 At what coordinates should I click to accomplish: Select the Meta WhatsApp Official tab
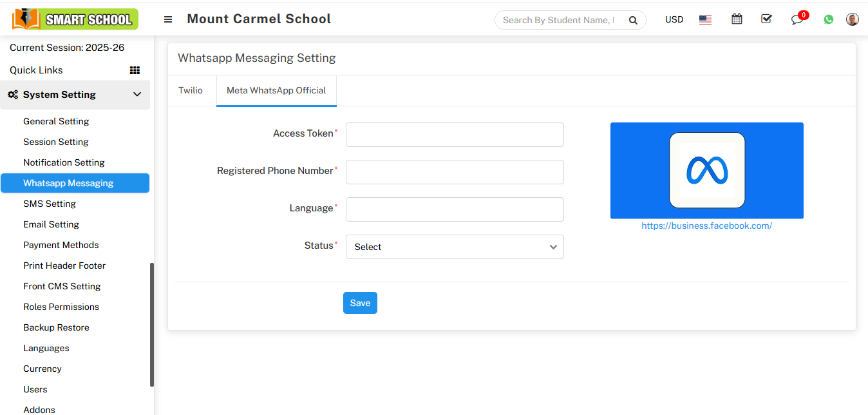(x=276, y=90)
